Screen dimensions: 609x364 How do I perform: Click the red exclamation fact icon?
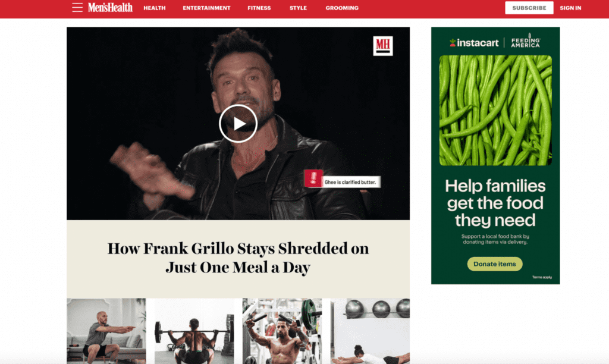tap(313, 178)
